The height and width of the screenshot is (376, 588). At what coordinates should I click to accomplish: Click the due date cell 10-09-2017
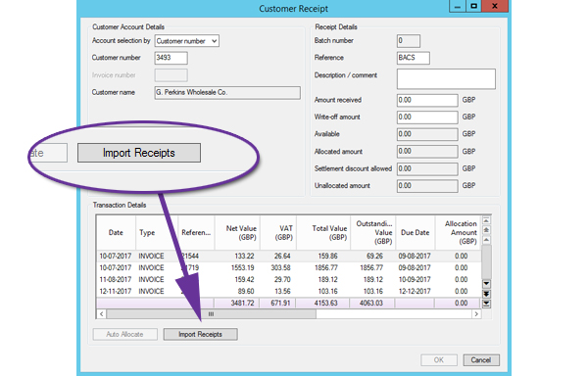pyautogui.click(x=415, y=279)
